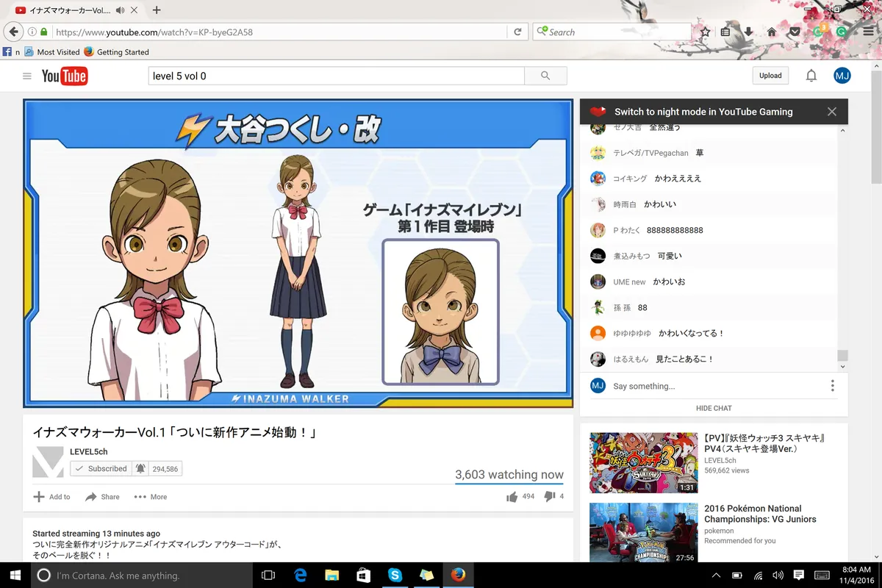
Task: Click Firefox icon on taskbar
Action: pos(459,575)
